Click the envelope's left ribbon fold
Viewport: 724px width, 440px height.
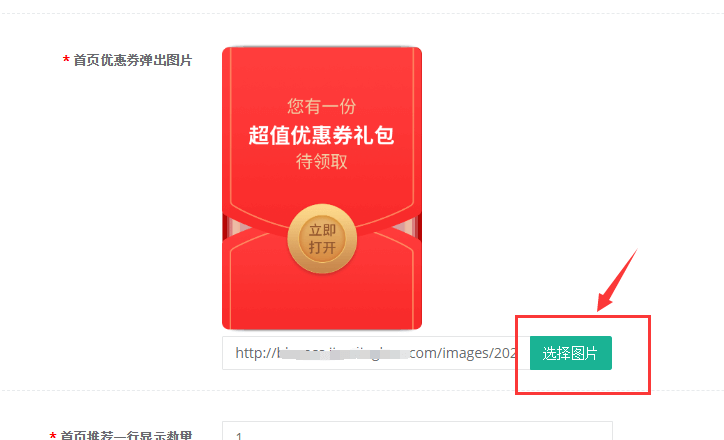tap(236, 227)
